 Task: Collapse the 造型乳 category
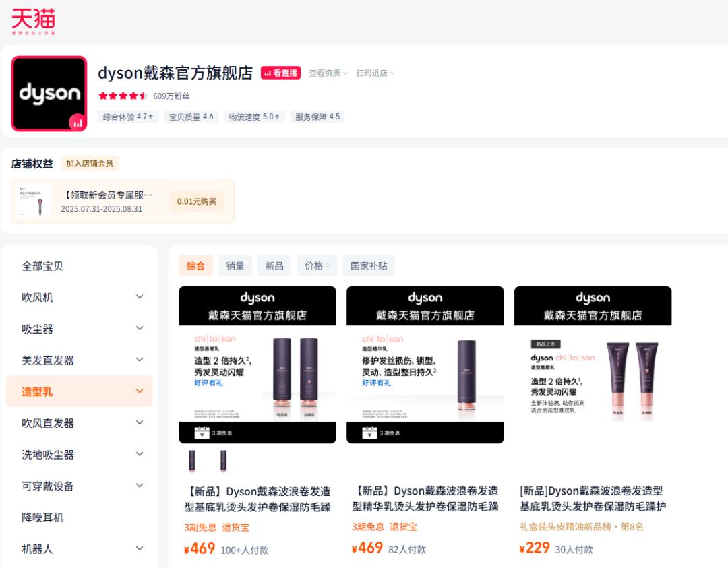pos(140,391)
